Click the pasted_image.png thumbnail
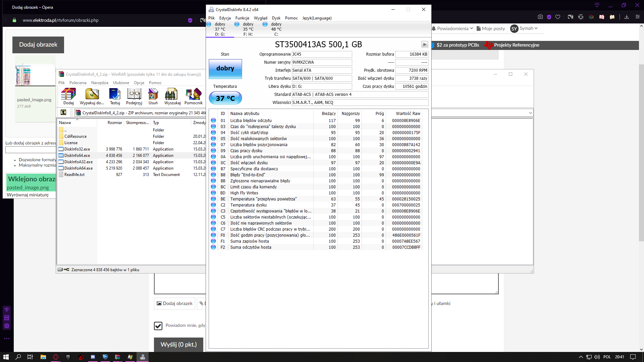The width and height of the screenshot is (644, 362). pos(35,75)
